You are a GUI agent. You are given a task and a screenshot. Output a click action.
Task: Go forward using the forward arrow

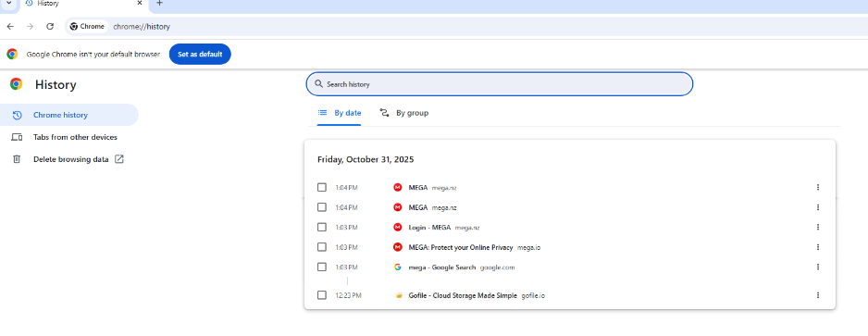coord(30,27)
